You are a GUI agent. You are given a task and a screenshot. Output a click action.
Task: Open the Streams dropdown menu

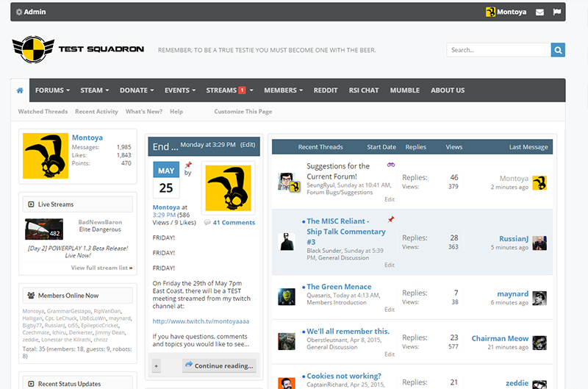tap(229, 90)
